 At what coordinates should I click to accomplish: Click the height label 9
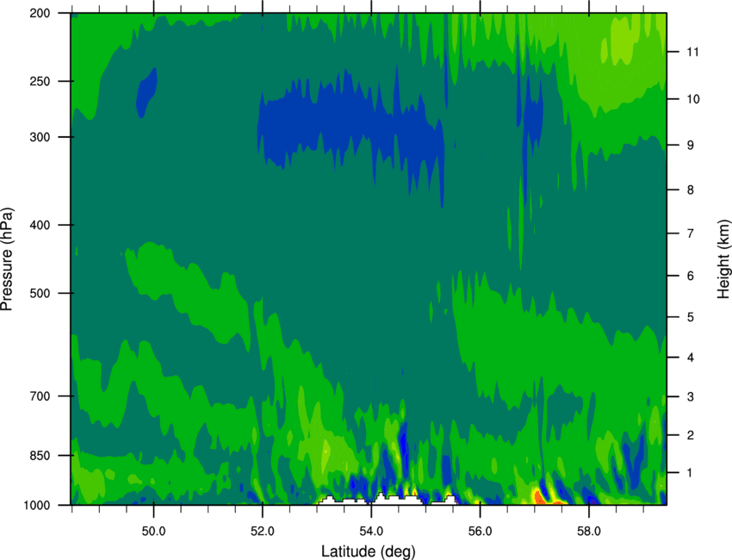(691, 146)
